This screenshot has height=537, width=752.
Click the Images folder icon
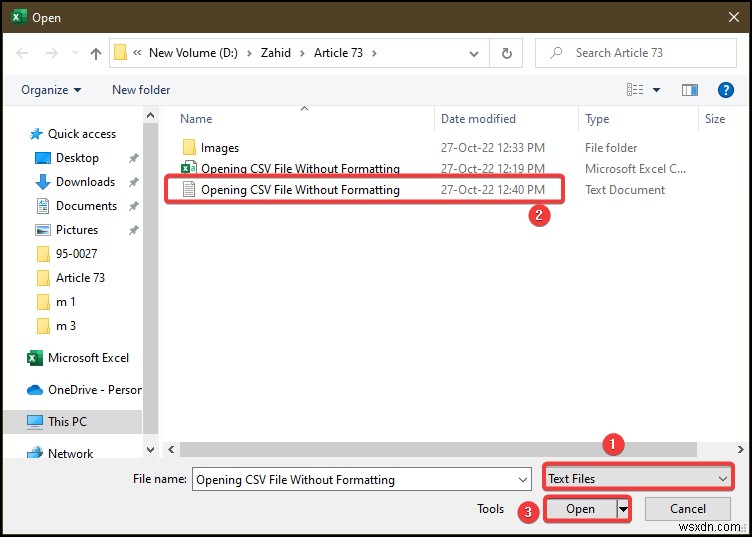[x=189, y=147]
